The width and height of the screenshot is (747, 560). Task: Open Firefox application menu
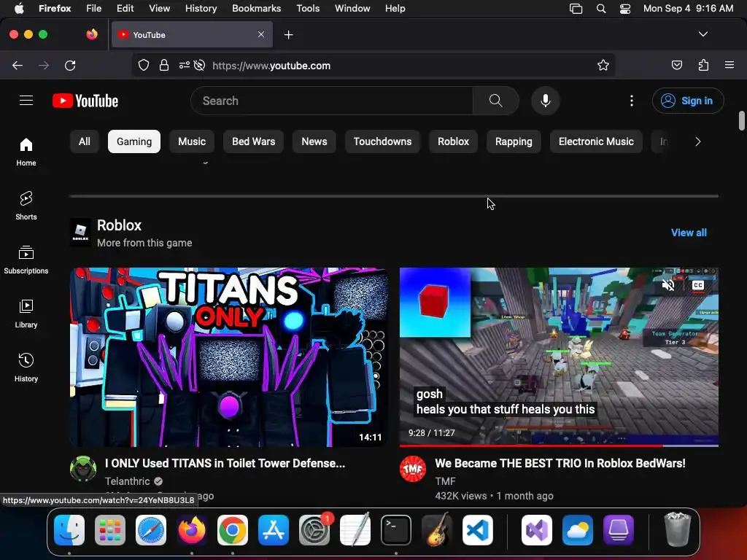pos(729,65)
